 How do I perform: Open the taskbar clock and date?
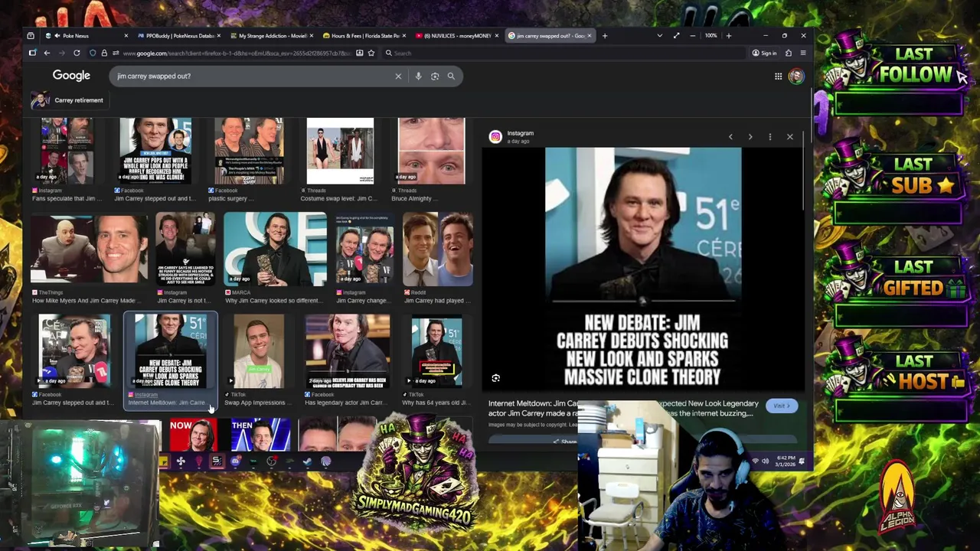point(785,461)
